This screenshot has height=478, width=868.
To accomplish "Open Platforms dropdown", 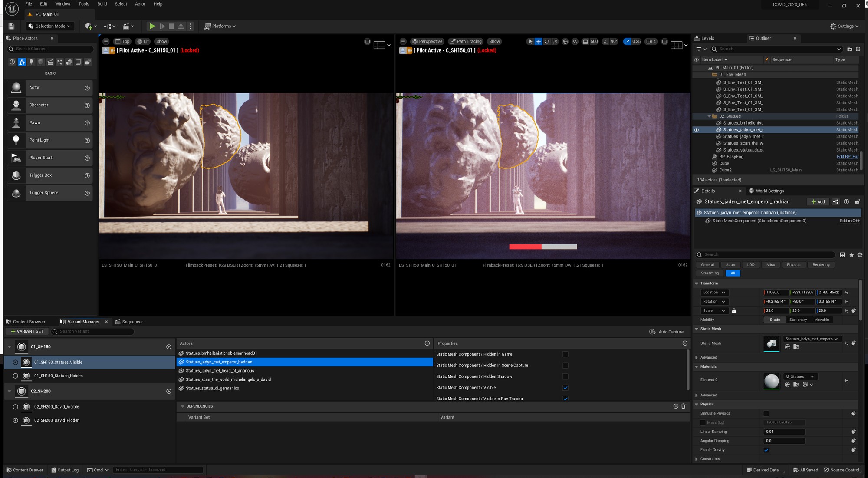I will pos(220,26).
